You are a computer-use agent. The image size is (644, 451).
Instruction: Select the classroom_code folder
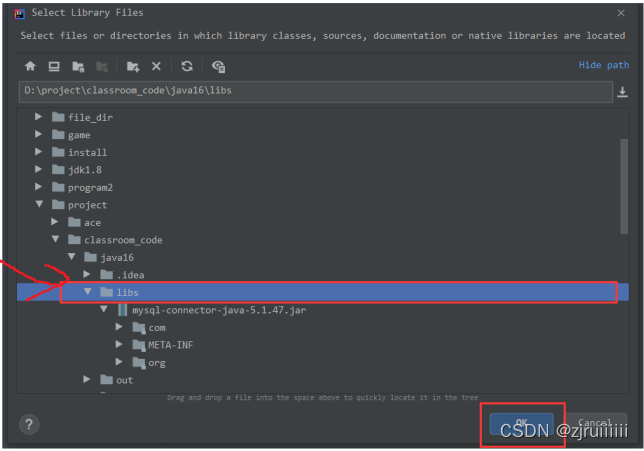[115, 240]
